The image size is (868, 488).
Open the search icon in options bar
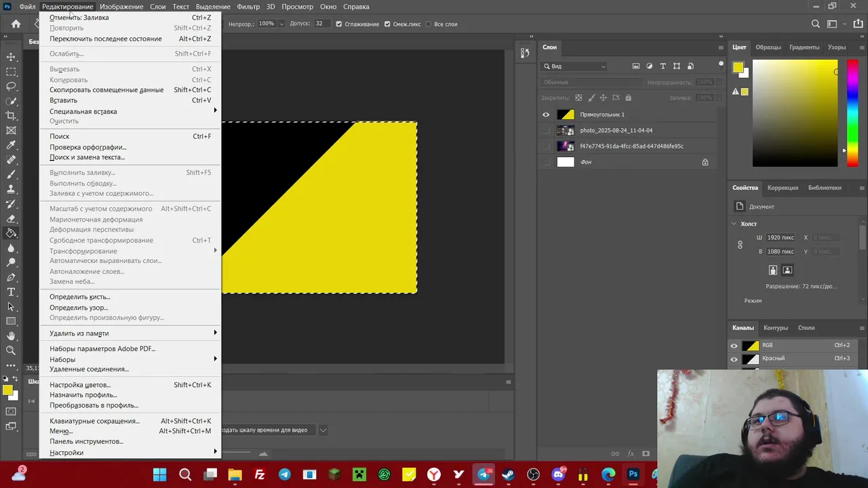pos(816,24)
